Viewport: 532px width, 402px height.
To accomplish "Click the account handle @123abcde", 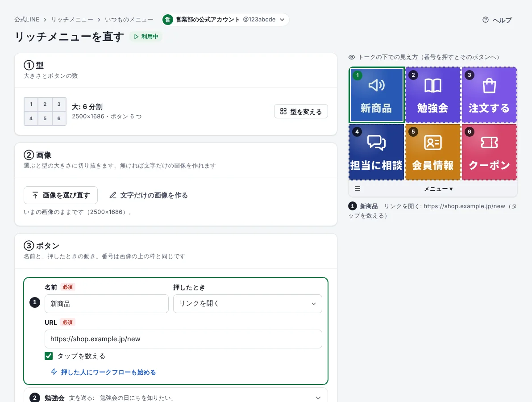I will coord(259,20).
